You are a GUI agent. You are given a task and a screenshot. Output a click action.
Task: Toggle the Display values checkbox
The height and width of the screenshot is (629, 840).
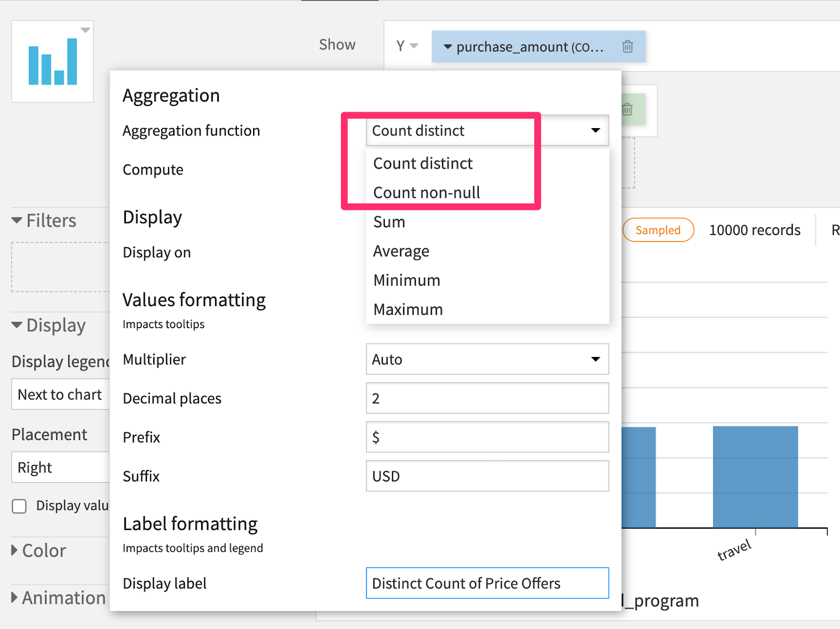[19, 506]
